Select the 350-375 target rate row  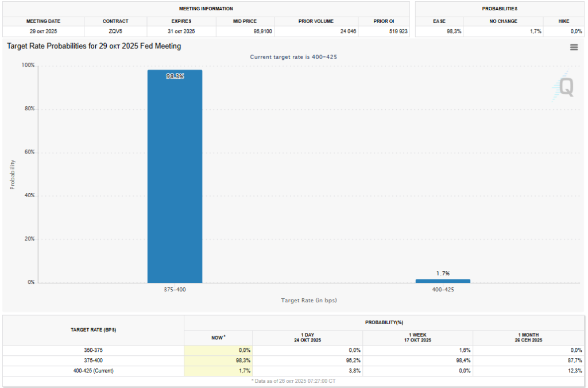(93, 350)
